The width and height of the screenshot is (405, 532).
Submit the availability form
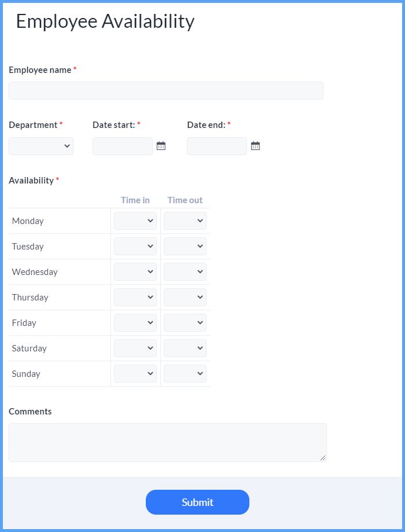click(x=197, y=502)
